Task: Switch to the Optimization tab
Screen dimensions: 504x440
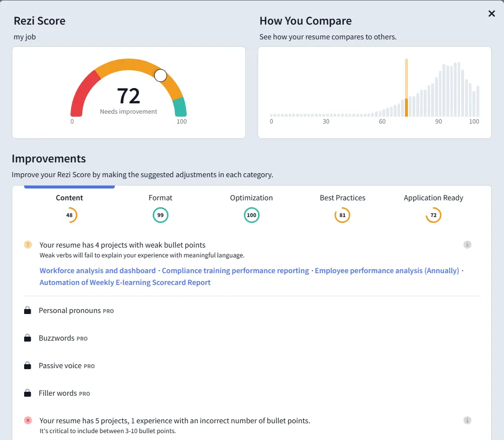Action: click(x=251, y=198)
